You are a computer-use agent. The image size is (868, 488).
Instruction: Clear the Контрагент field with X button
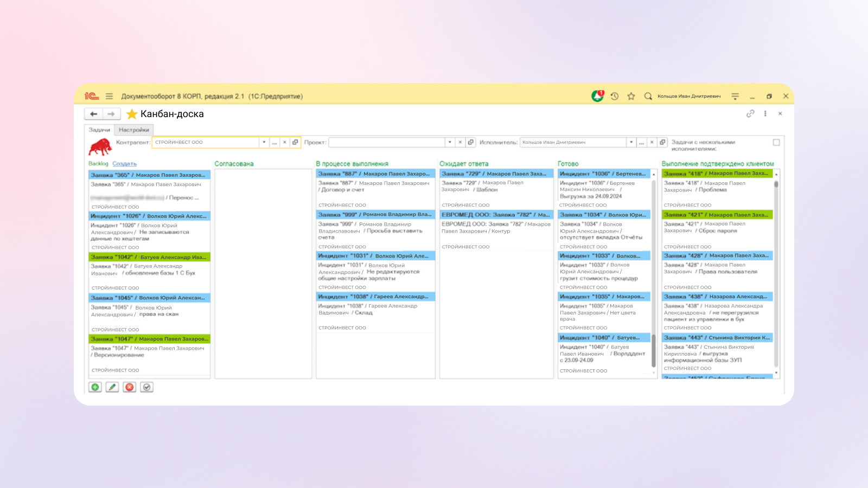coord(284,142)
